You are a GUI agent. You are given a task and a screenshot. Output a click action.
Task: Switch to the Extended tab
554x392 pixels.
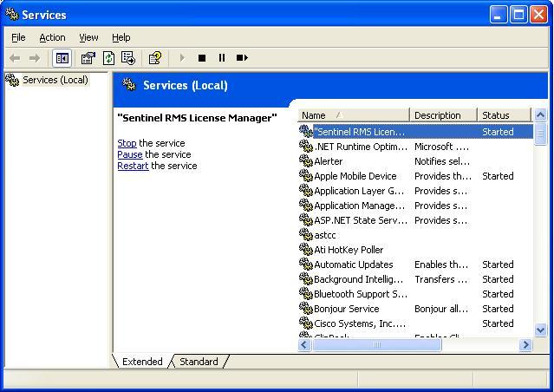click(x=142, y=362)
